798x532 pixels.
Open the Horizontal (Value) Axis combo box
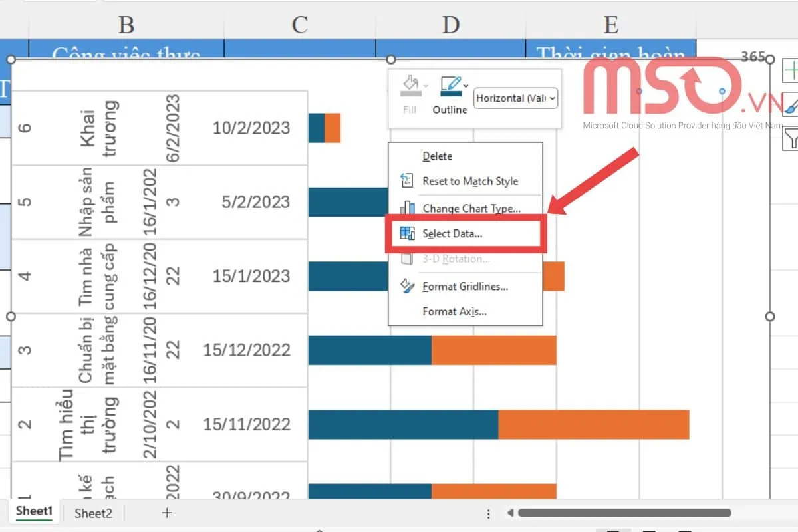515,98
